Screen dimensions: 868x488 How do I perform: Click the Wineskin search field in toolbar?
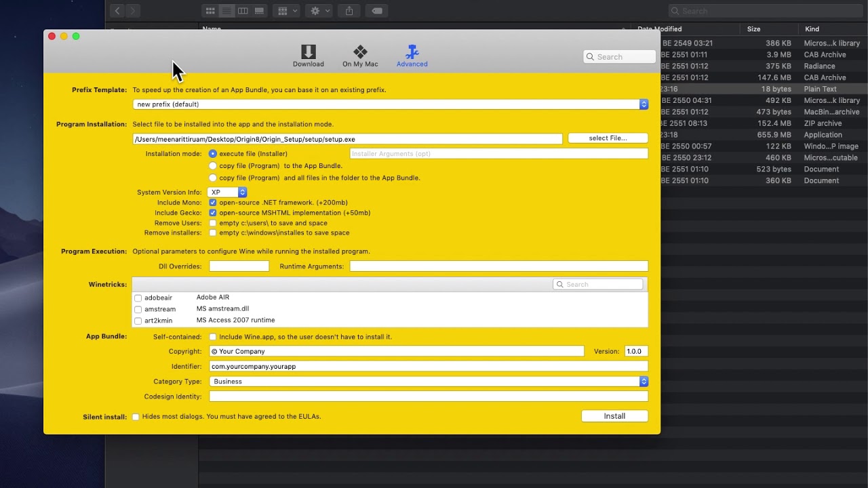pos(619,57)
